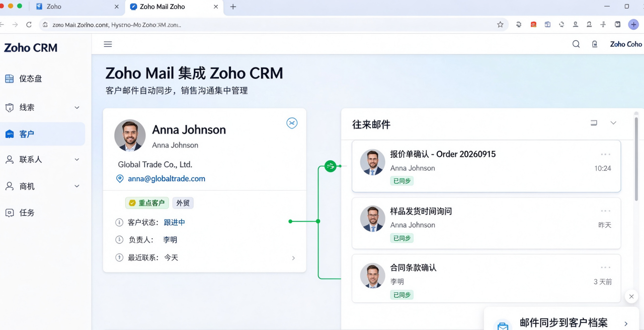Image resolution: width=644 pixels, height=330 pixels.
Task: Click the green sync node icon on connector
Action: coord(330,166)
